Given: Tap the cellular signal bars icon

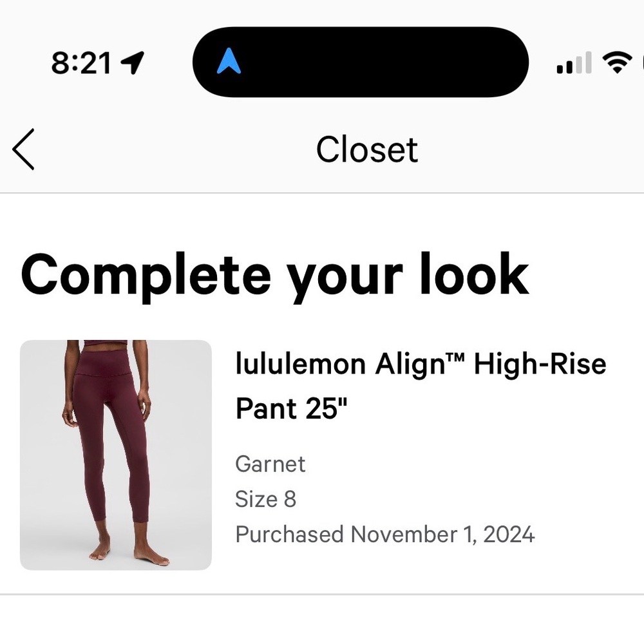Looking at the screenshot, I should click(573, 63).
